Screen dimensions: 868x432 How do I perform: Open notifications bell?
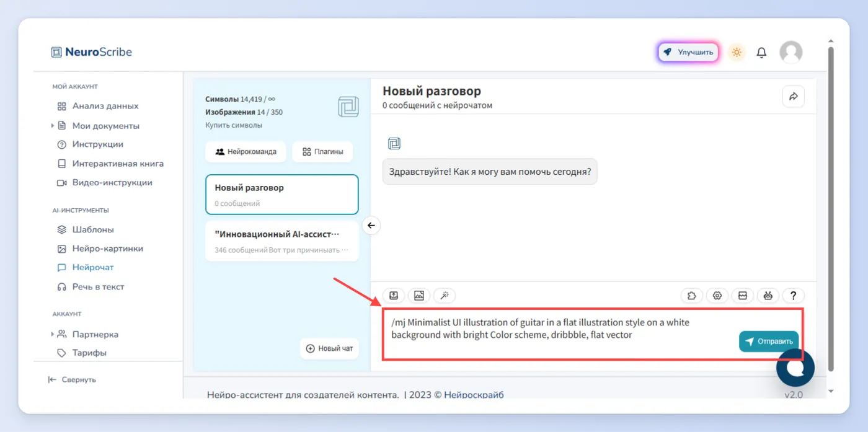tap(761, 53)
